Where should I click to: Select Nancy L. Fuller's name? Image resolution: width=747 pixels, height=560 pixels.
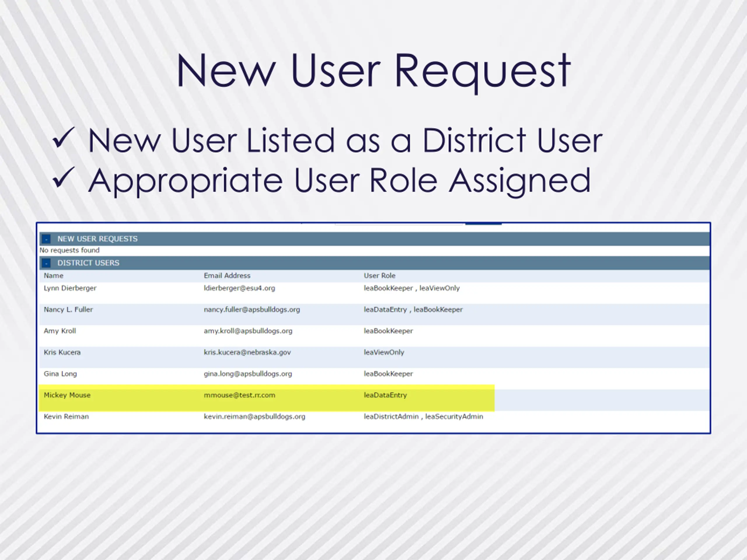click(68, 309)
